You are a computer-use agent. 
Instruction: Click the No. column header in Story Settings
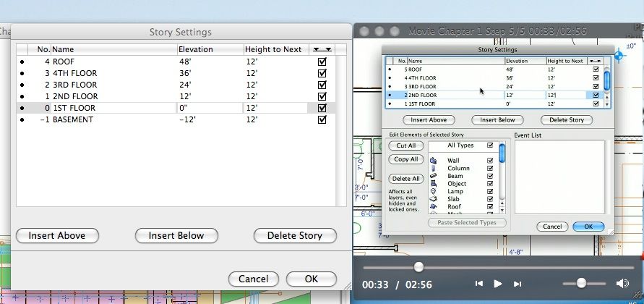tap(39, 49)
